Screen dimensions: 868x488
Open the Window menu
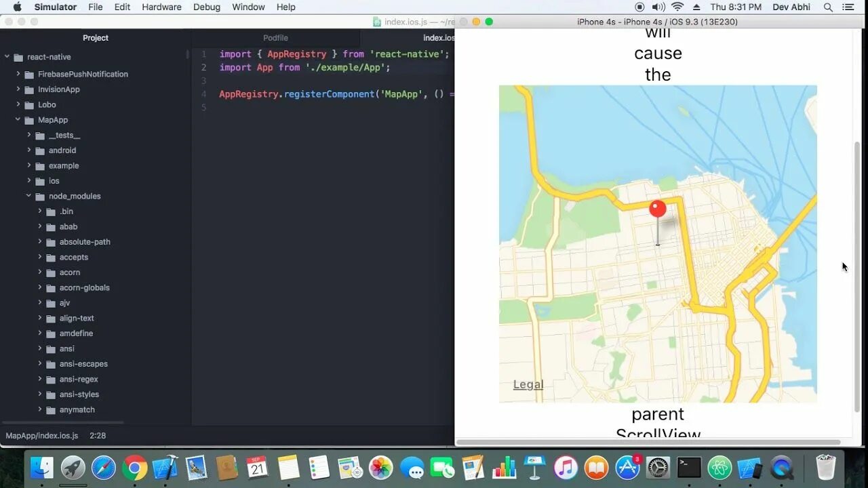pyautogui.click(x=248, y=7)
